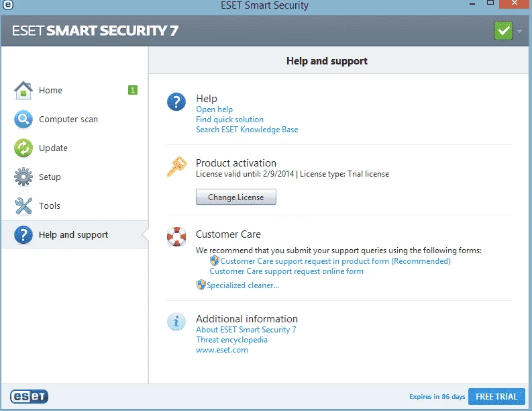Select the Tools menu item
This screenshot has height=411, width=532.
coord(75,206)
